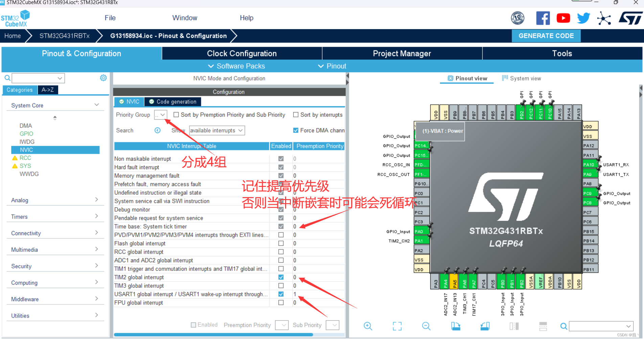The width and height of the screenshot is (644, 340).
Task: Click the pin list layout icon
Action: coord(543,326)
